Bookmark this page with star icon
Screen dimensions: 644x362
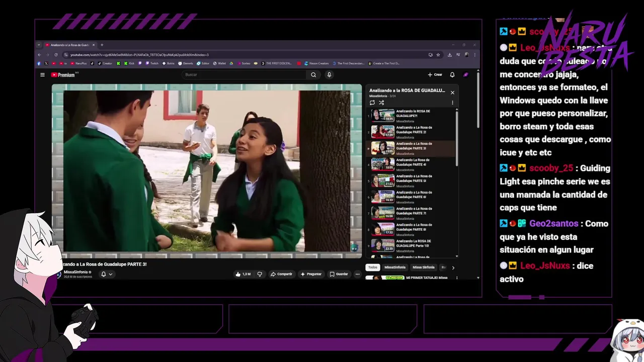point(438,55)
